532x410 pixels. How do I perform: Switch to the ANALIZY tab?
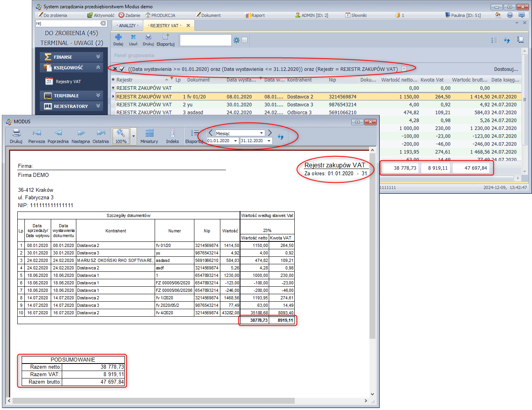[127, 26]
